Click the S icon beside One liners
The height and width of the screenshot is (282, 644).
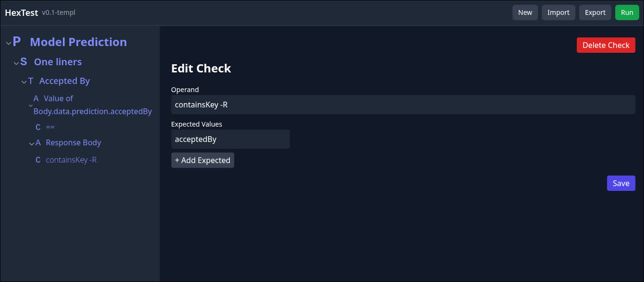tap(24, 62)
